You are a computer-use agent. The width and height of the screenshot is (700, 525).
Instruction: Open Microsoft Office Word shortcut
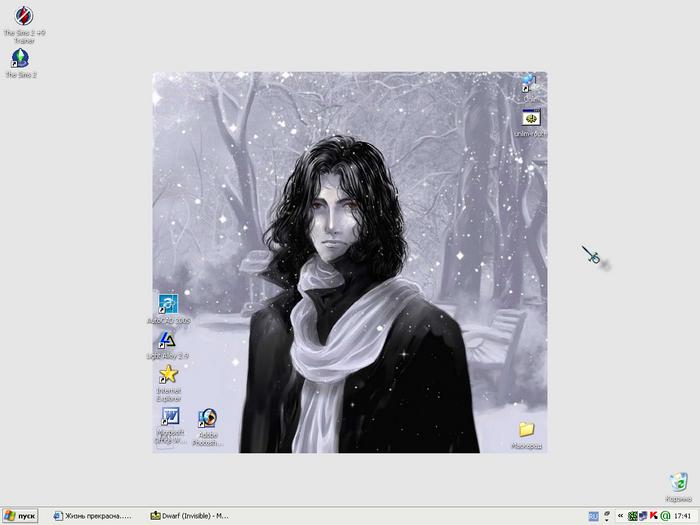169,417
